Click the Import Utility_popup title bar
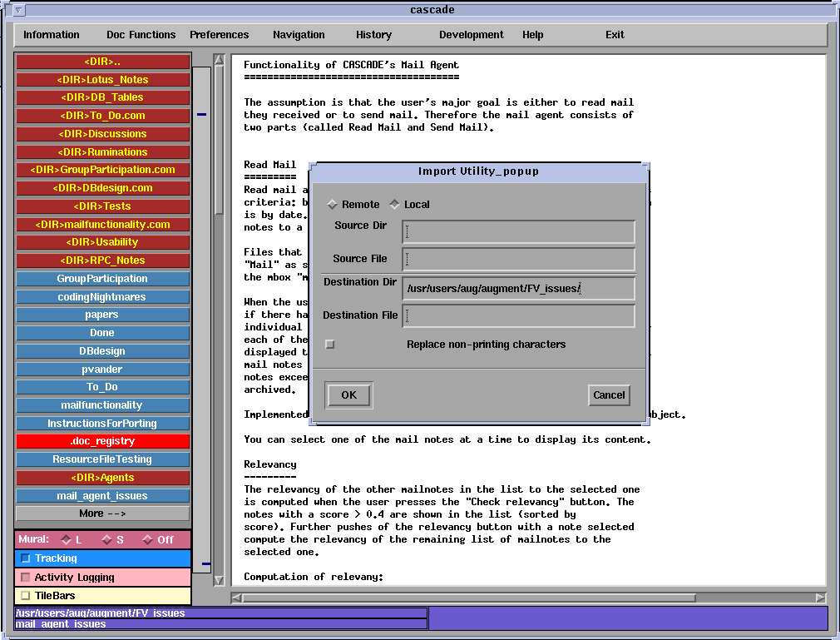This screenshot has width=840, height=640. (x=478, y=171)
